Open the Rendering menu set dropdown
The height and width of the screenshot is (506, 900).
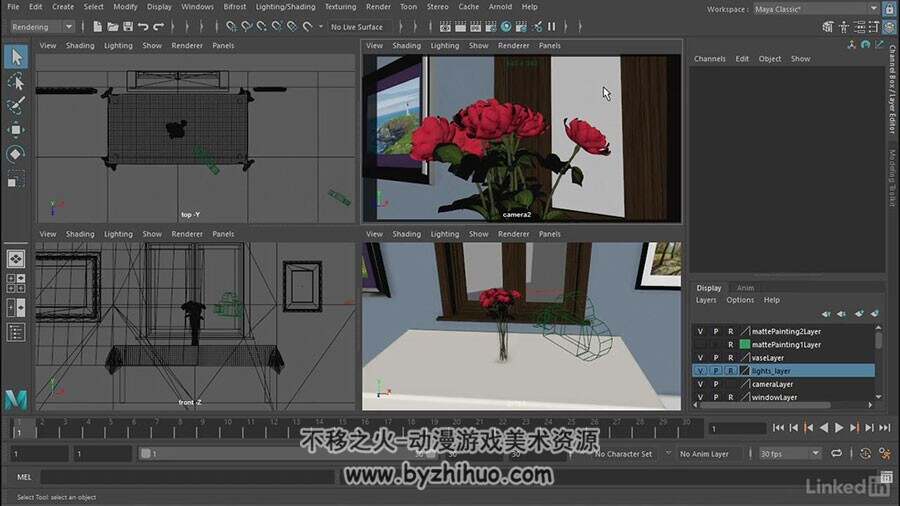click(x=42, y=26)
